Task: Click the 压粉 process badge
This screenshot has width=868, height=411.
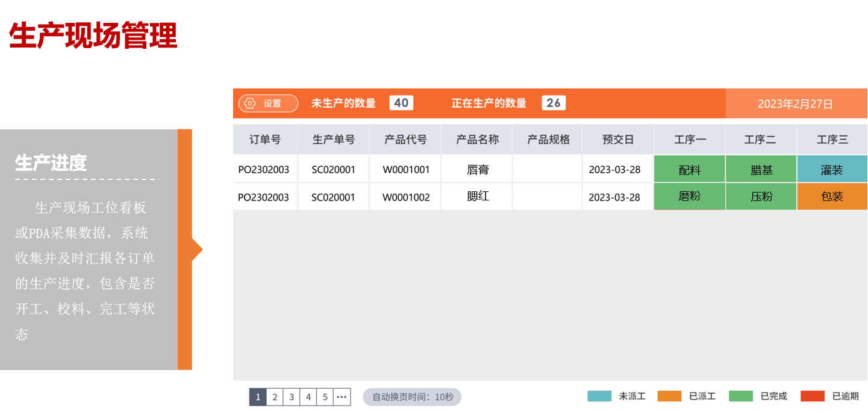Action: click(x=761, y=196)
